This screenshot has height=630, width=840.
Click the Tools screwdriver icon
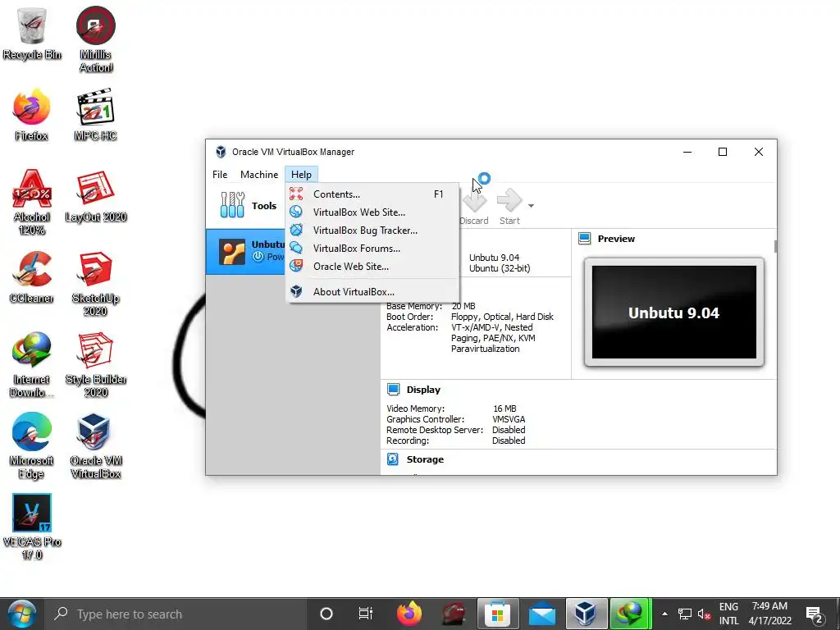(232, 205)
